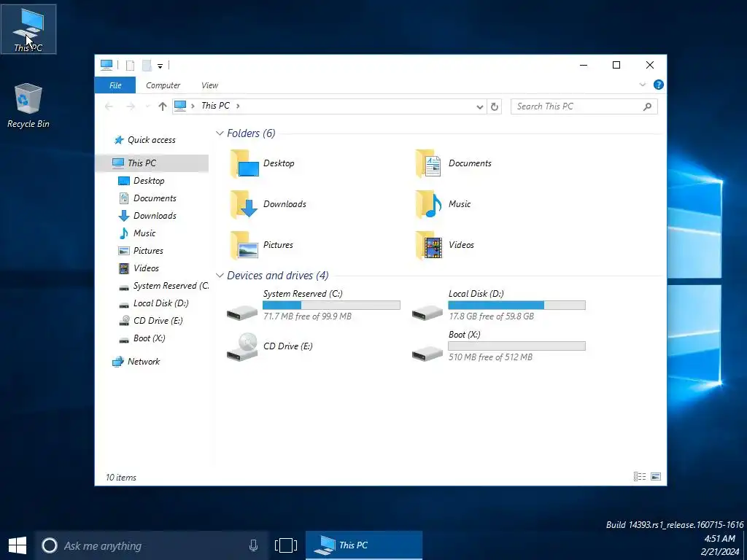
Task: Click the This PC breadcrumb in address bar
Action: (x=215, y=106)
